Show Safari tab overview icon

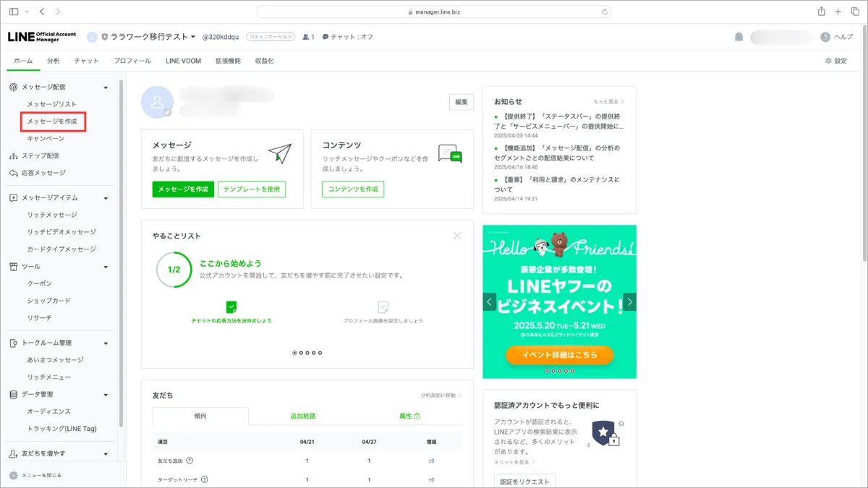[x=855, y=12]
